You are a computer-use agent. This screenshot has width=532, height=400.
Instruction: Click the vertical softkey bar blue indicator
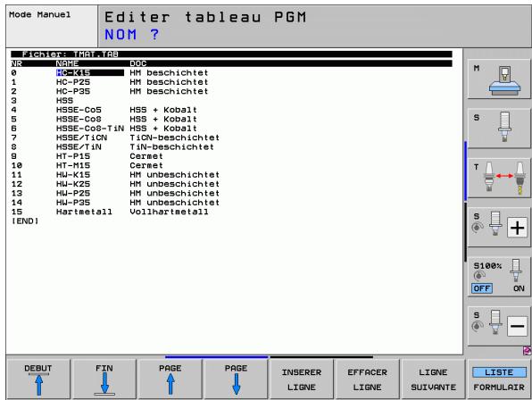[466, 171]
